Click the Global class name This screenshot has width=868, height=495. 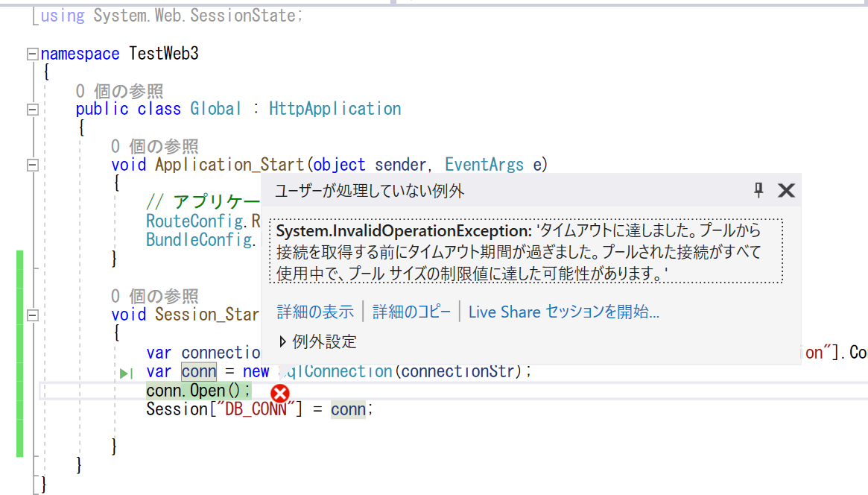216,109
